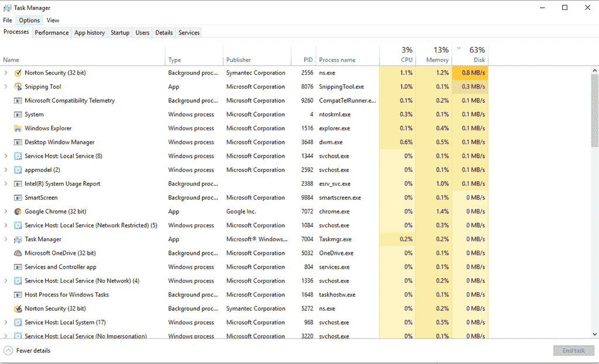Click the Snipping Tool scissors icon
Viewport: 599px width, 364px height.
click(18, 86)
